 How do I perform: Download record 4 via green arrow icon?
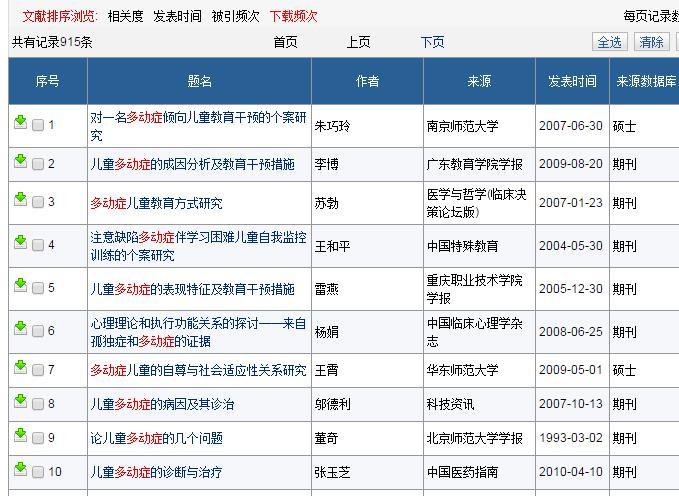[20, 242]
